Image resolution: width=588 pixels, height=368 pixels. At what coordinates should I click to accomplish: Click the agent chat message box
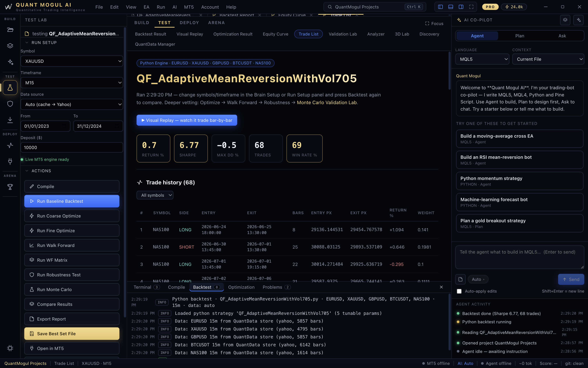tap(519, 257)
